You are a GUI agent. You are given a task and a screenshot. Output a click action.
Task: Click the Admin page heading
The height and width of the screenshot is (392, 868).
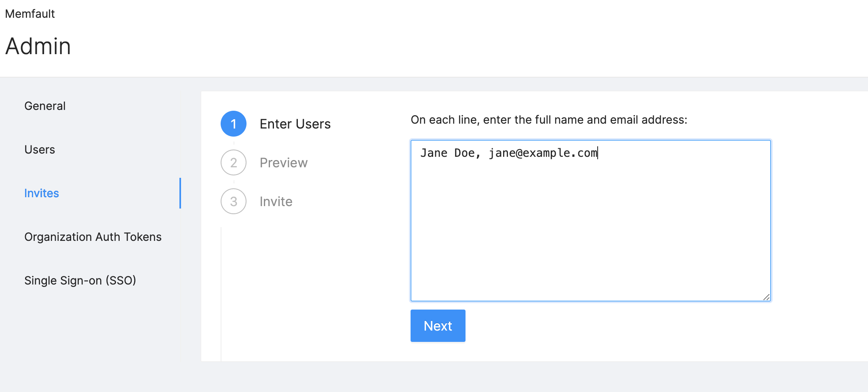point(38,46)
